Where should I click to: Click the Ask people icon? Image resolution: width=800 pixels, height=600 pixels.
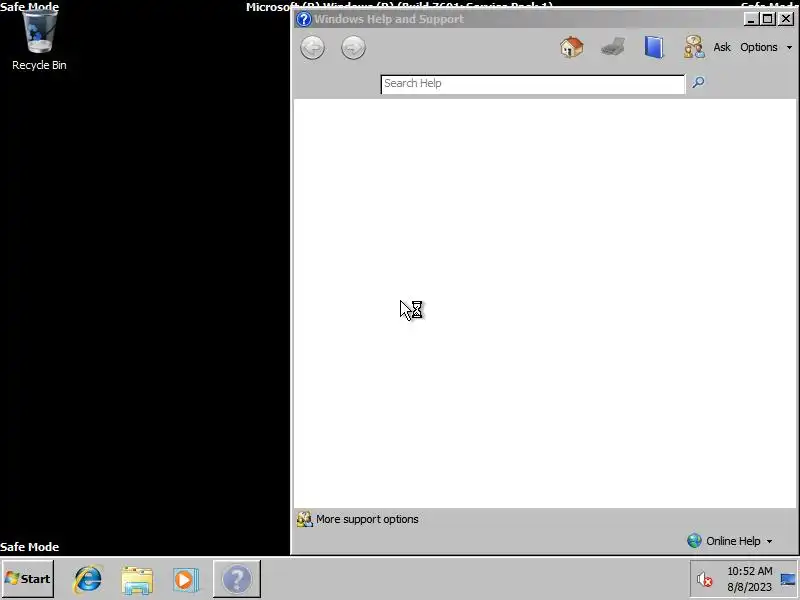pos(694,47)
